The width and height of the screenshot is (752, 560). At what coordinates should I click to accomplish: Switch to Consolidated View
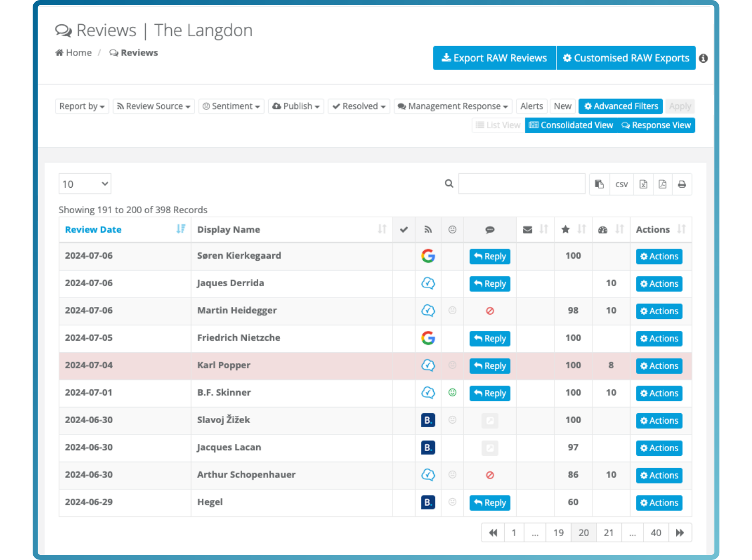571,125
